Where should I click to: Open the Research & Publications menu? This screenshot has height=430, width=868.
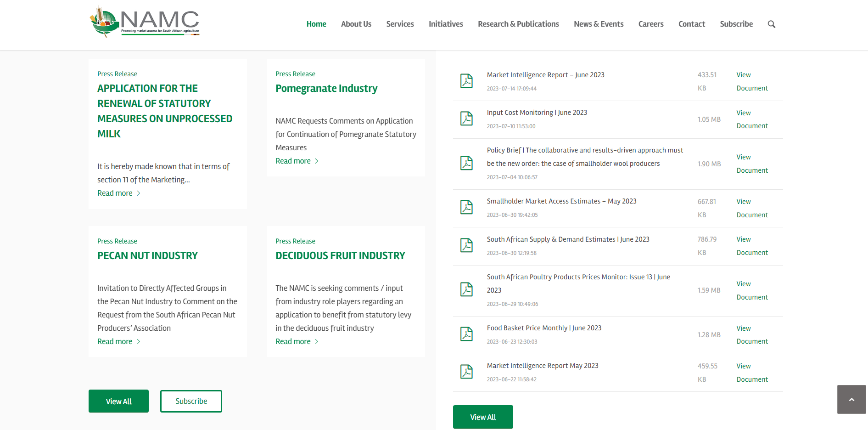click(518, 24)
